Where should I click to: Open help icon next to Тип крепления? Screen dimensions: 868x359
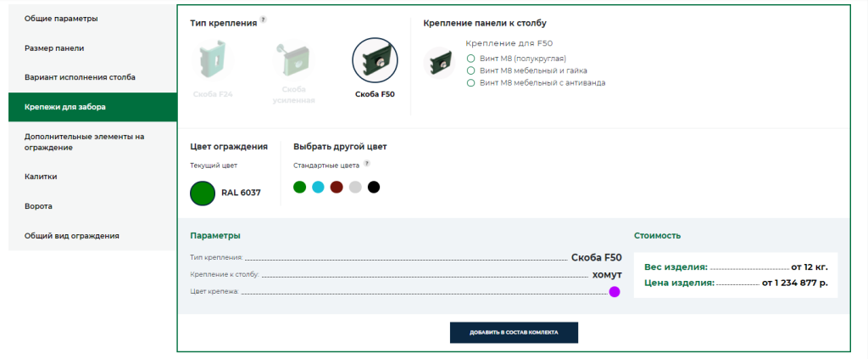point(264,20)
